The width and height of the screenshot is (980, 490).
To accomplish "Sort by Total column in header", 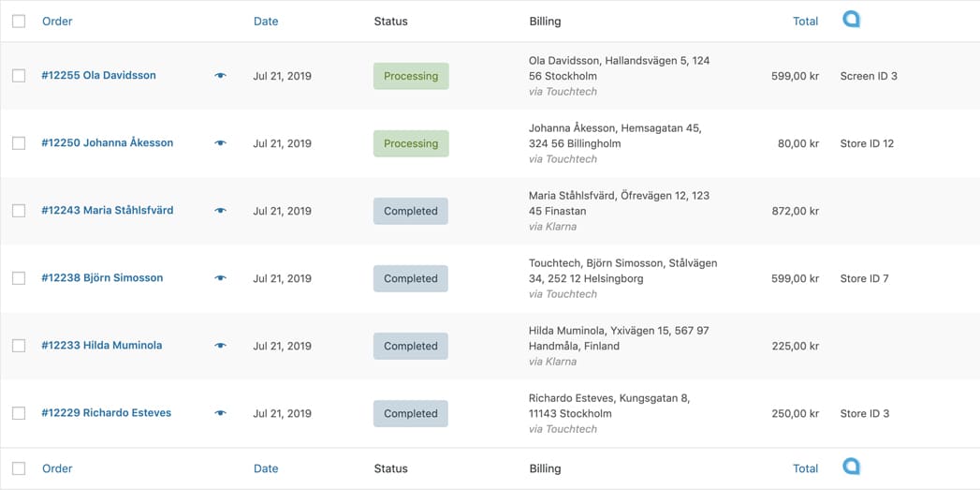I will pos(805,22).
